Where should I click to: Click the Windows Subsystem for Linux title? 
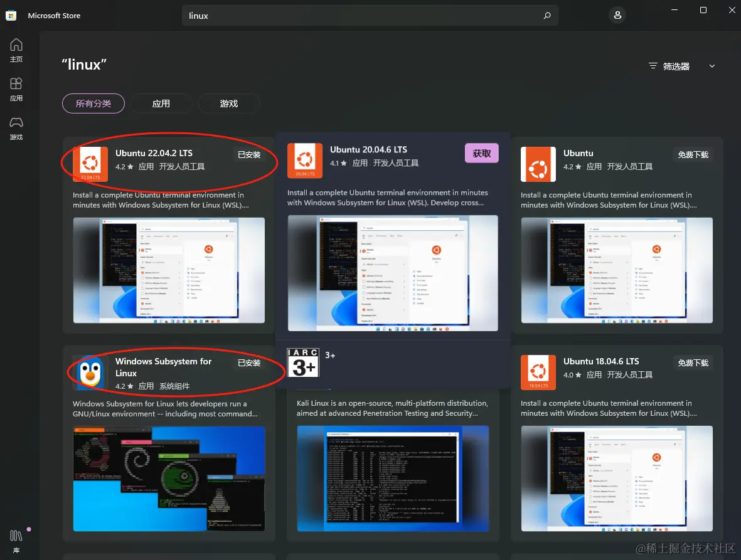(x=164, y=367)
